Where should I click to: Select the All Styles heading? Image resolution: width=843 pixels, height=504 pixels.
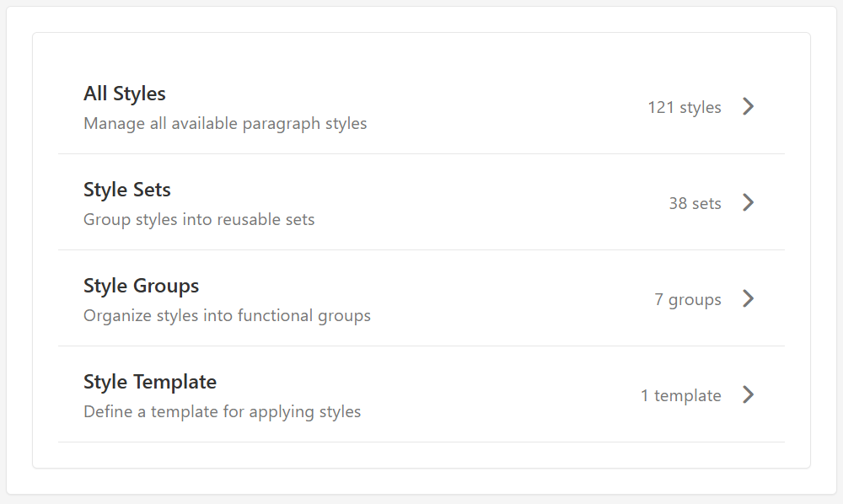click(124, 94)
